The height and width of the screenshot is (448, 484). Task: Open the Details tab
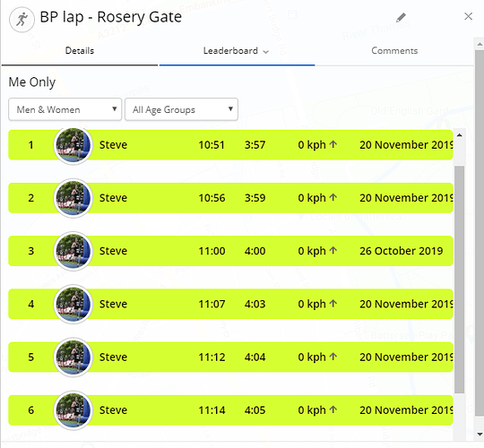coord(80,50)
